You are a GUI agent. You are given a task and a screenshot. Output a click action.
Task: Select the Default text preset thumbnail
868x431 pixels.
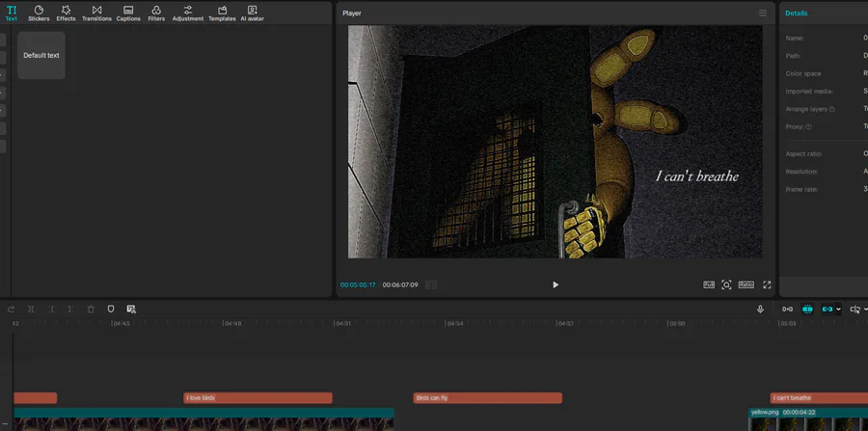tap(41, 55)
